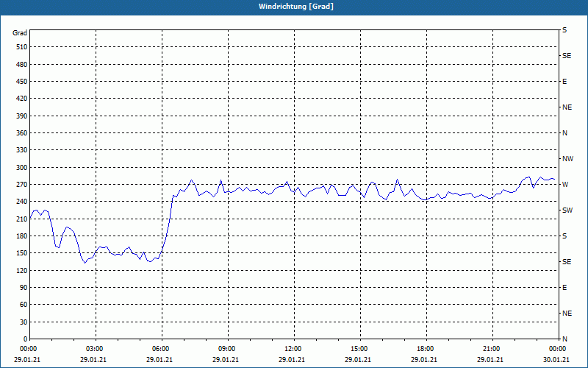588x368 pixels.
Task: Select the 420 y-axis value
Action: [22, 99]
